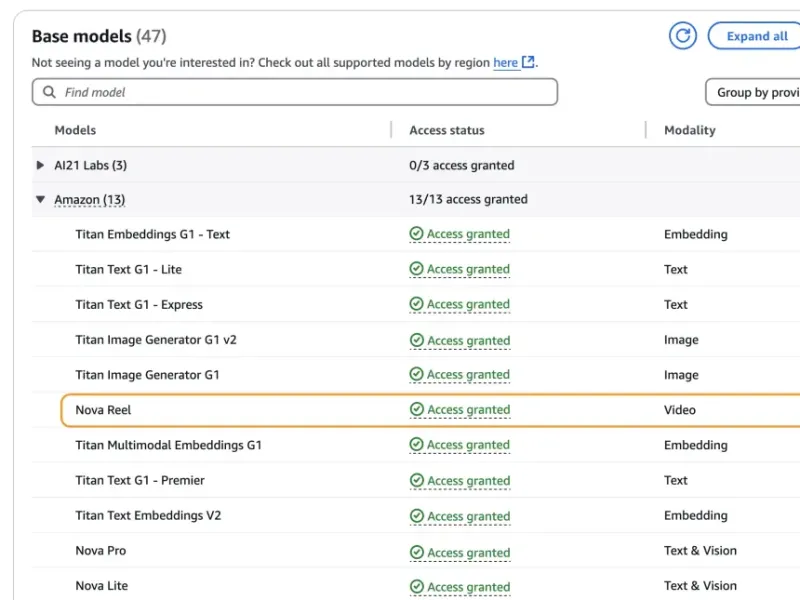Open the supported models 'here' link
Screen dimensions: 800x600
(505, 63)
